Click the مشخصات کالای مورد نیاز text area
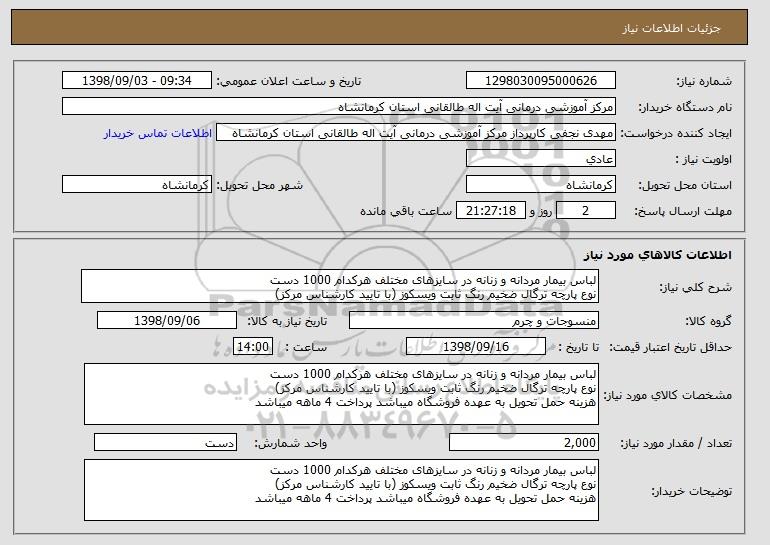The width and height of the screenshot is (770, 545). pyautogui.click(x=341, y=394)
